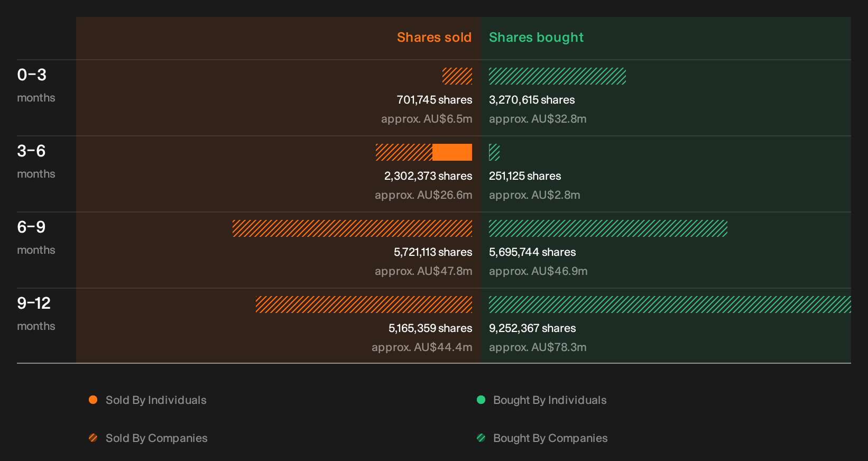Click the Shares bought column header

(x=536, y=38)
